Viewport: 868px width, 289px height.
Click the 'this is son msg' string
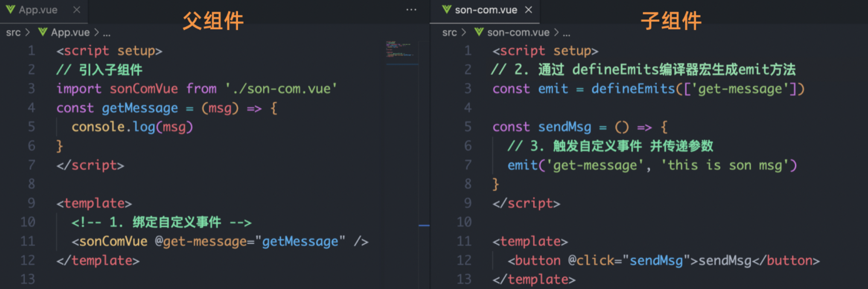coord(726,165)
